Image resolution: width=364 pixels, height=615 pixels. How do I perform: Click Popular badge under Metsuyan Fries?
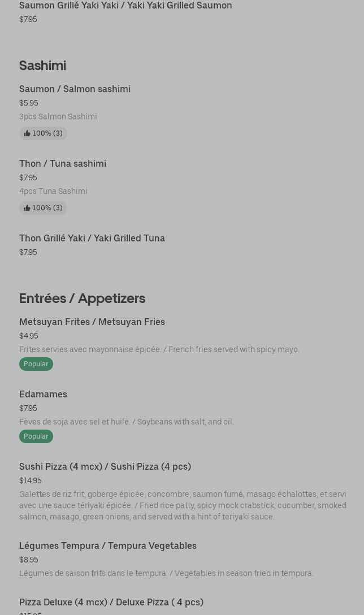click(36, 364)
